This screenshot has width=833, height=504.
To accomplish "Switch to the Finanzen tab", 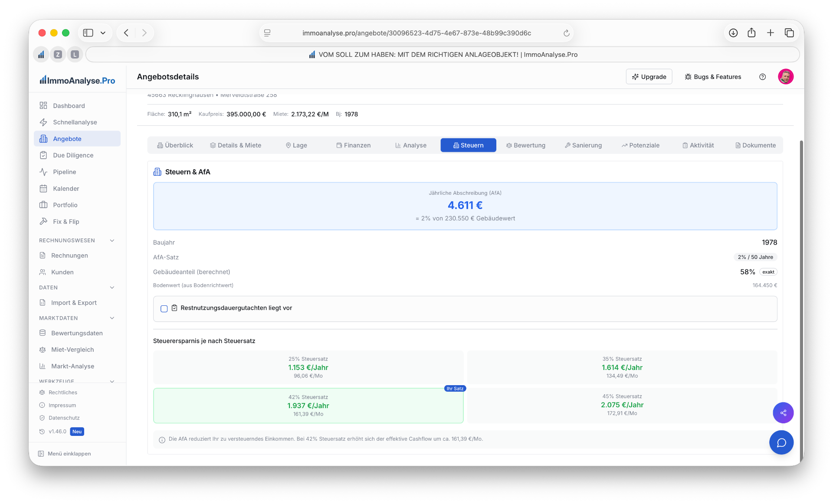I will click(354, 145).
